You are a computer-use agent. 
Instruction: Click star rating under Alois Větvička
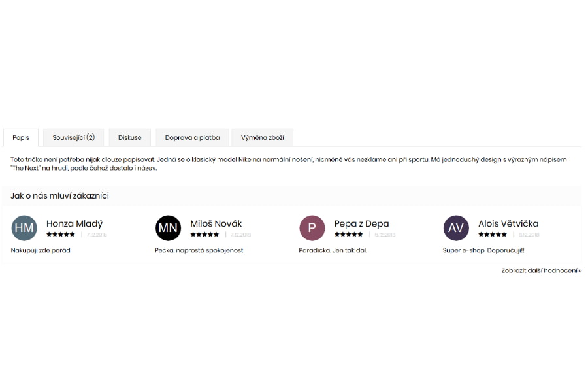click(493, 235)
